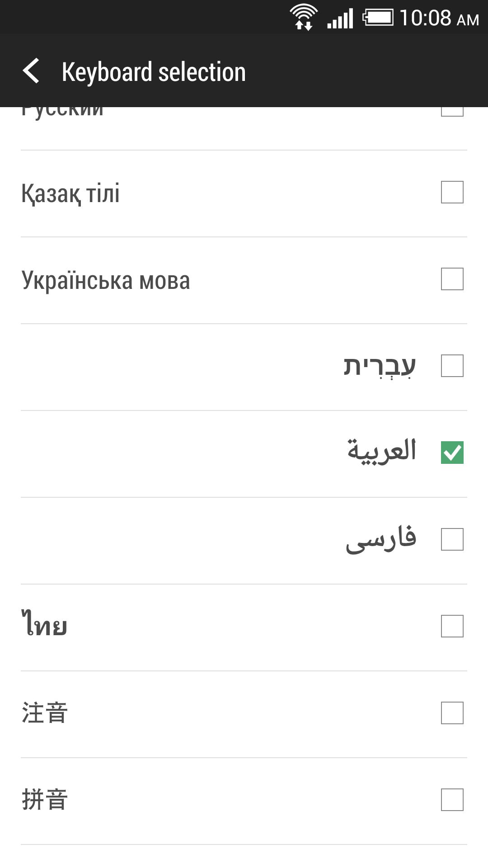Tap the 10:08 AM clock
The image size is (488, 868).
point(439,19)
